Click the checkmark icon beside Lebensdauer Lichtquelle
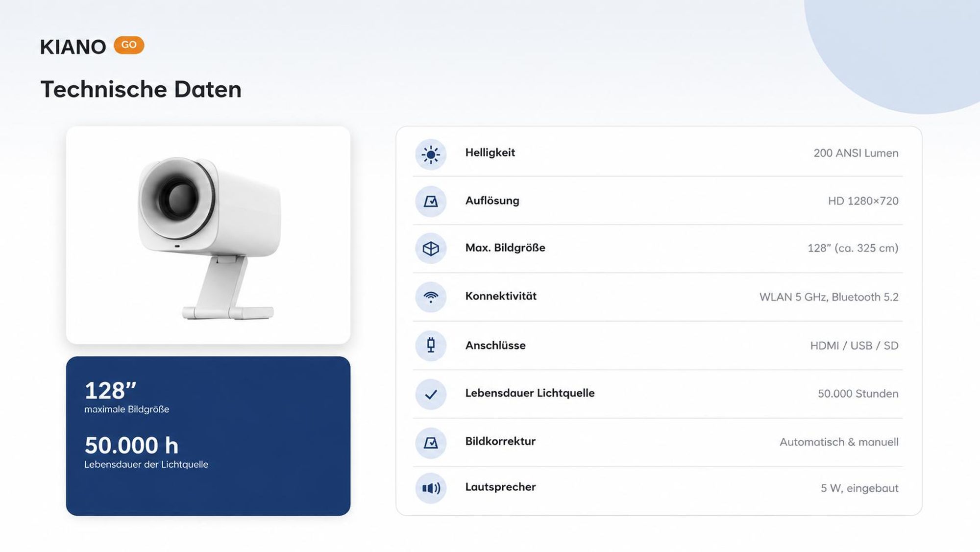The height and width of the screenshot is (552, 980). (431, 394)
